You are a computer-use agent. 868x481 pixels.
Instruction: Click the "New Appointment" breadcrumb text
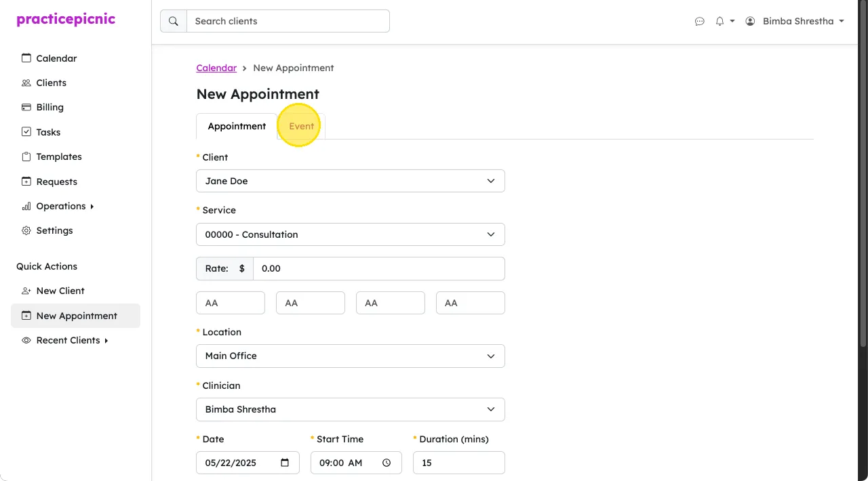(x=294, y=68)
